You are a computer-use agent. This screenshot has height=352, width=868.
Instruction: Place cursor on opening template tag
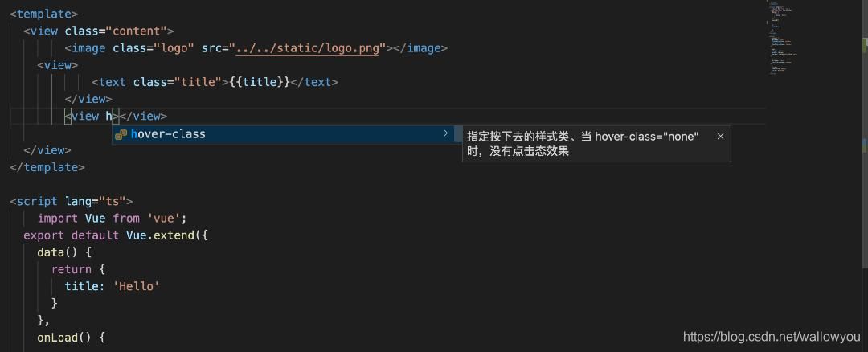(x=44, y=14)
